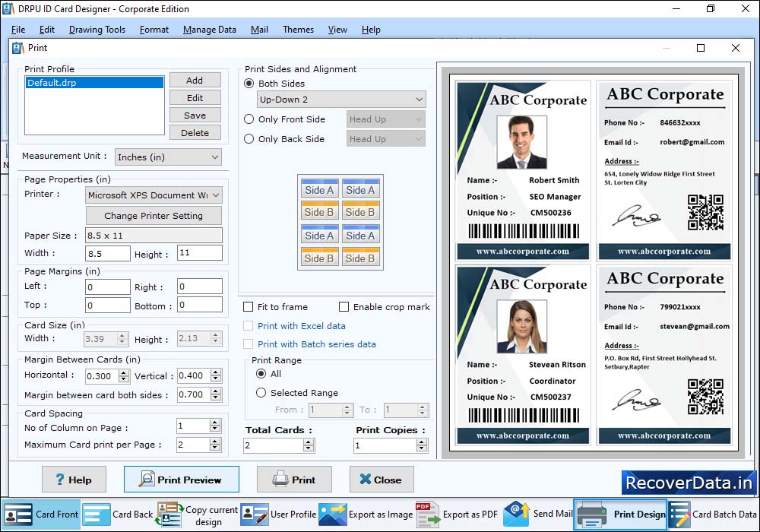Viewport: 760px width, 532px height.
Task: Click the barcode under CM500236
Action: [x=524, y=231]
